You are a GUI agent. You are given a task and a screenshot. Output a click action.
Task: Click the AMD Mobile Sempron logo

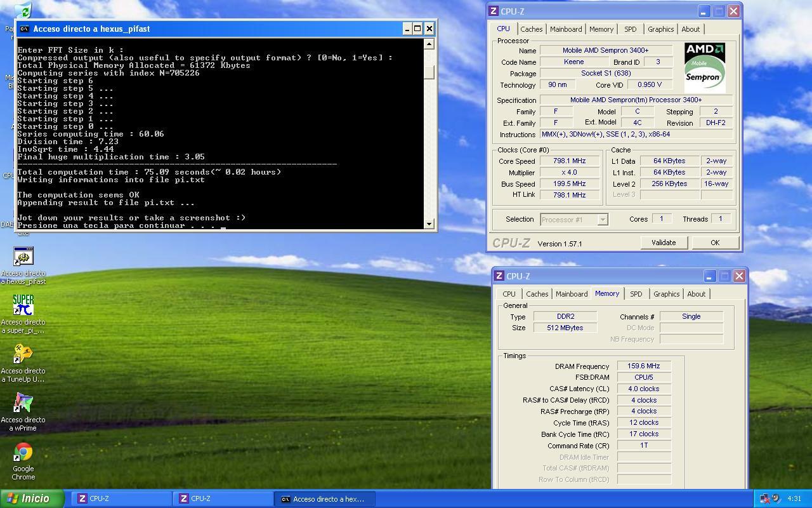coord(705,67)
